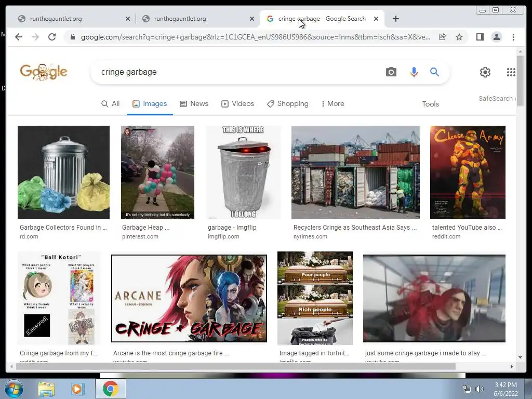This screenshot has width=532, height=399.
Task: Open the volume speaker tray icon
Action: point(480,389)
